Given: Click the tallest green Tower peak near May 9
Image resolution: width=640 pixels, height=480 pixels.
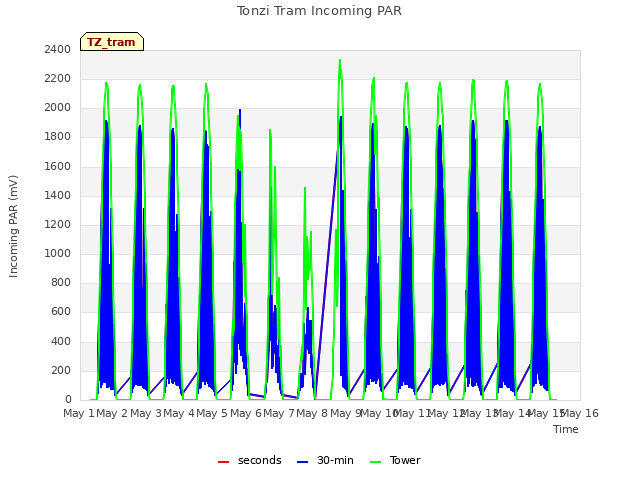Looking at the screenshot, I should pos(340,61).
